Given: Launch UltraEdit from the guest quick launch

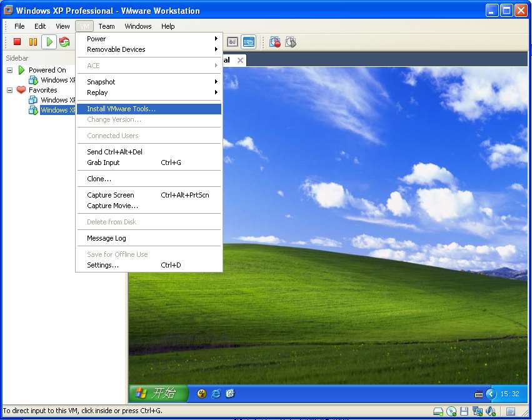Looking at the screenshot, I should point(201,394).
